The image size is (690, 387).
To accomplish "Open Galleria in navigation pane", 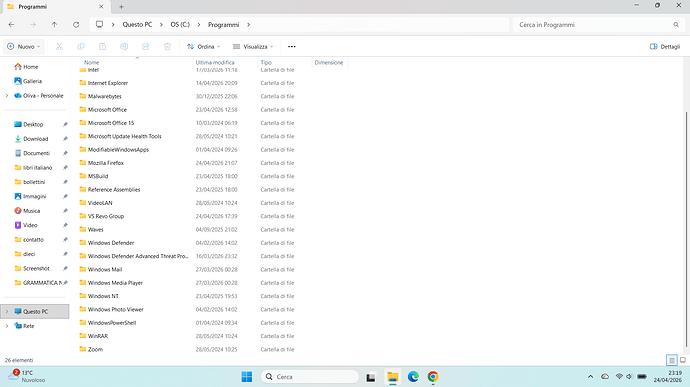I will [28, 81].
